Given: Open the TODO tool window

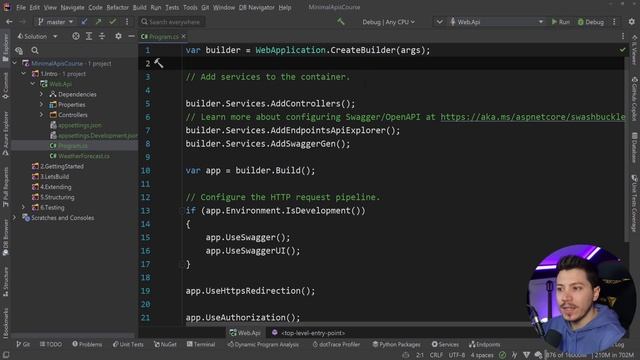Looking at the screenshot, I should pyautogui.click(x=51, y=344).
